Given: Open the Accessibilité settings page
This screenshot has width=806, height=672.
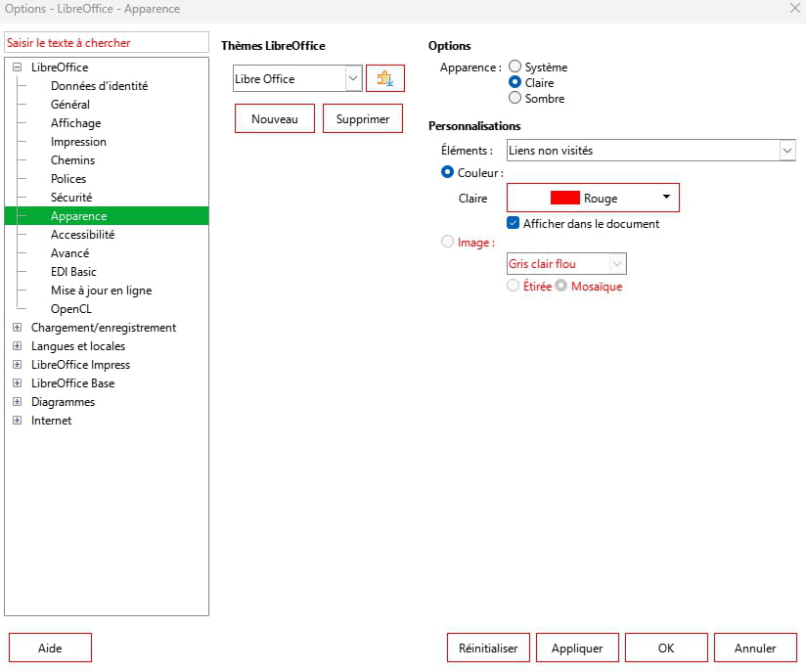Looking at the screenshot, I should [x=82, y=235].
